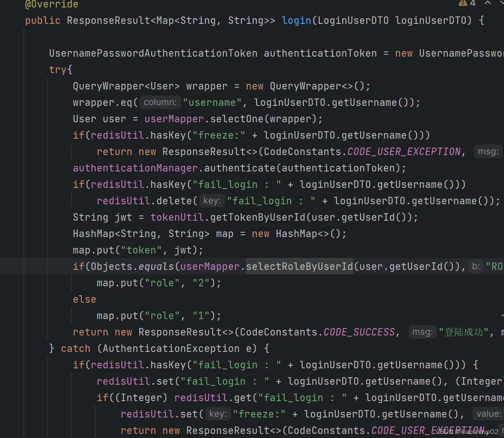Image resolution: width=504 pixels, height=438 pixels.
Task: Click the "2" role value string
Action: tap(201, 283)
